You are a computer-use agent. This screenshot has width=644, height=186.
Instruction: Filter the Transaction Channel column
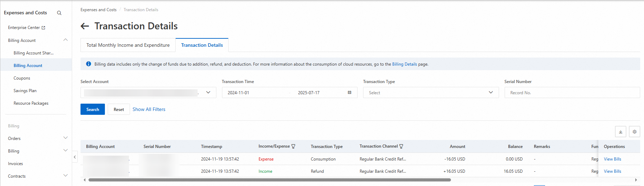[x=401, y=147]
